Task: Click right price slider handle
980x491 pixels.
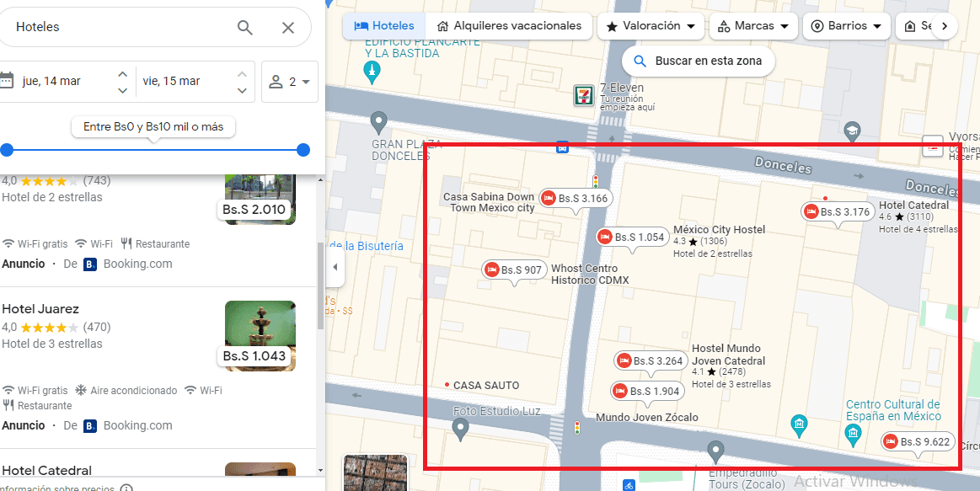Action: coord(303,150)
